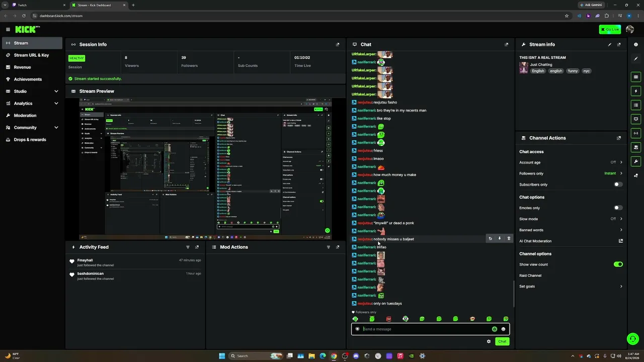Screen dimensions: 644x362
Task: Open chat settings gear icon
Action: 489,341
